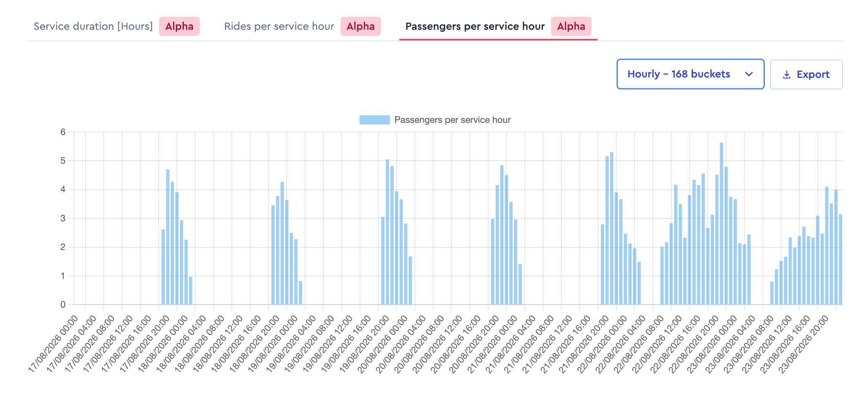This screenshot has width=868, height=400.
Task: Click the x-axis label 21/08/2026 08:00
Action: 529,344
